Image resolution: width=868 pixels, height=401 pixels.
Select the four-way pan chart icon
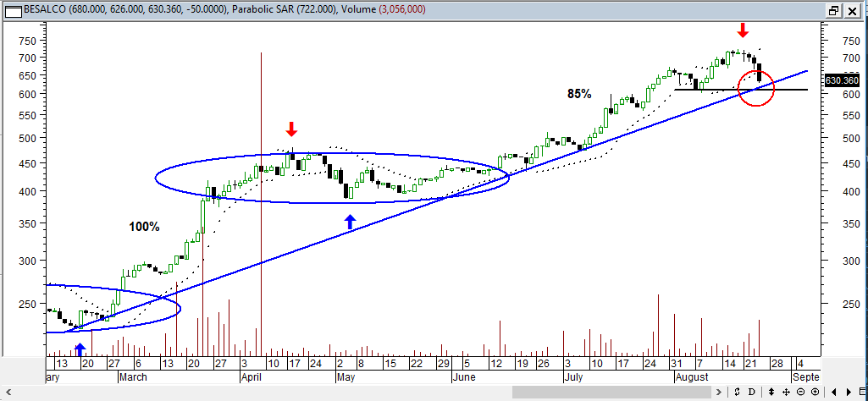(x=786, y=392)
